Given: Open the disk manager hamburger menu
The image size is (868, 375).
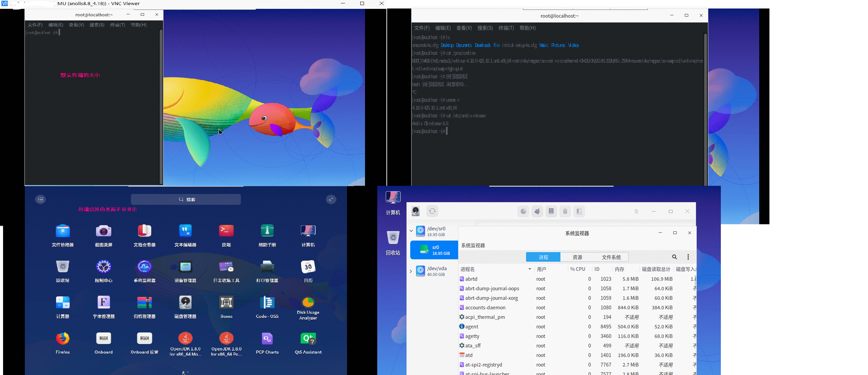Looking at the screenshot, I should (636, 211).
